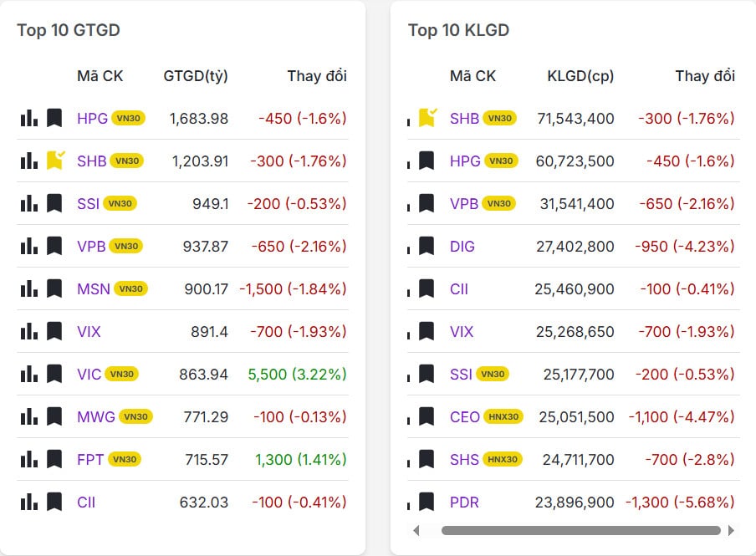Open the chart icon for MWG
The image size is (756, 556).
pyautogui.click(x=29, y=416)
